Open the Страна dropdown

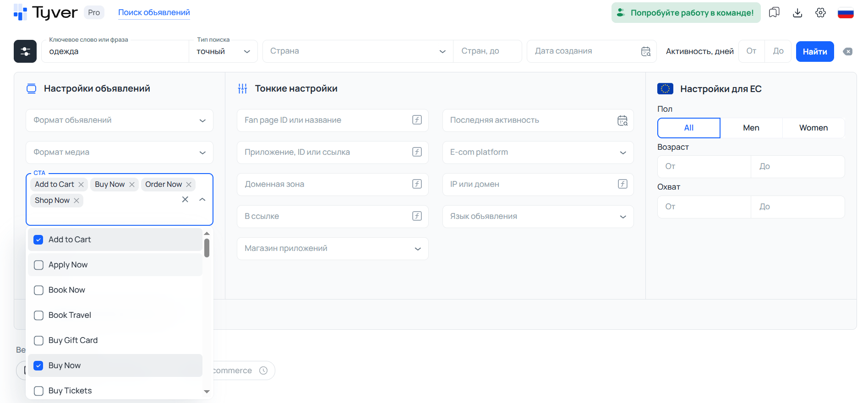point(358,51)
